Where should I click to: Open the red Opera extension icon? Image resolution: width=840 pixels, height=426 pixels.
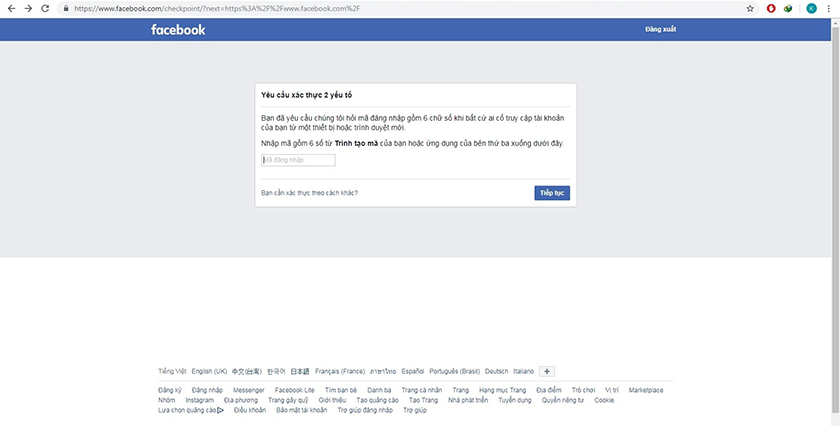(x=771, y=9)
